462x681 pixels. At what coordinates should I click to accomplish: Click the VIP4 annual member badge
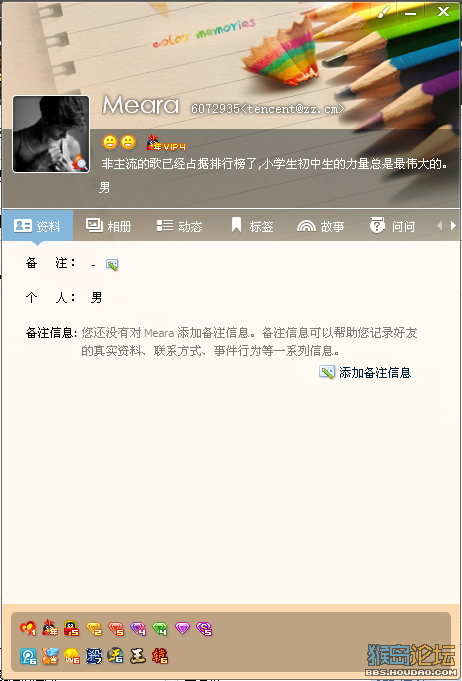click(x=166, y=143)
